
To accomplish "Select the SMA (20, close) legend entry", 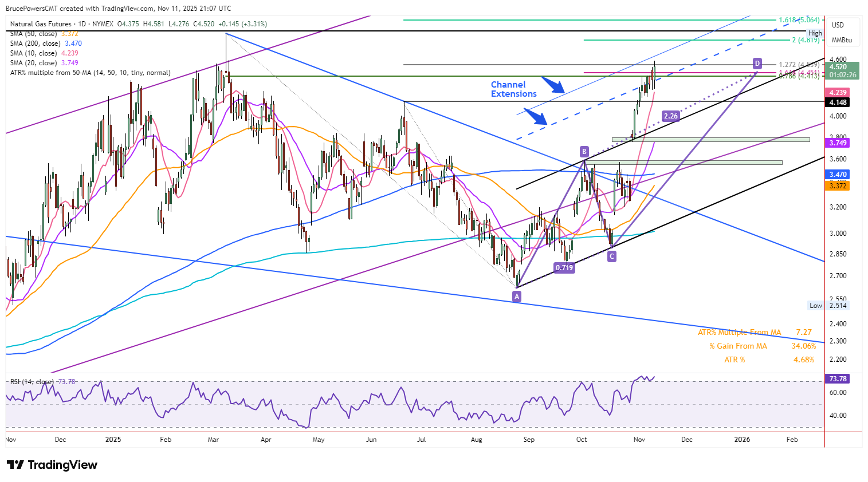I will pyautogui.click(x=44, y=63).
